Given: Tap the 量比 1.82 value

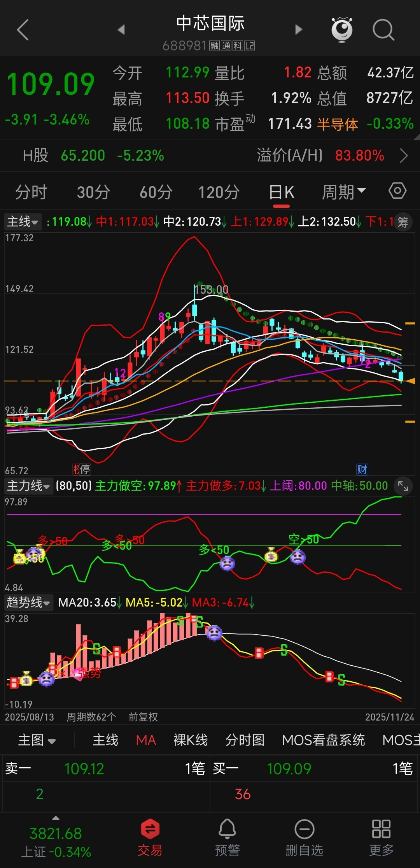Looking at the screenshot, I should point(298,73).
